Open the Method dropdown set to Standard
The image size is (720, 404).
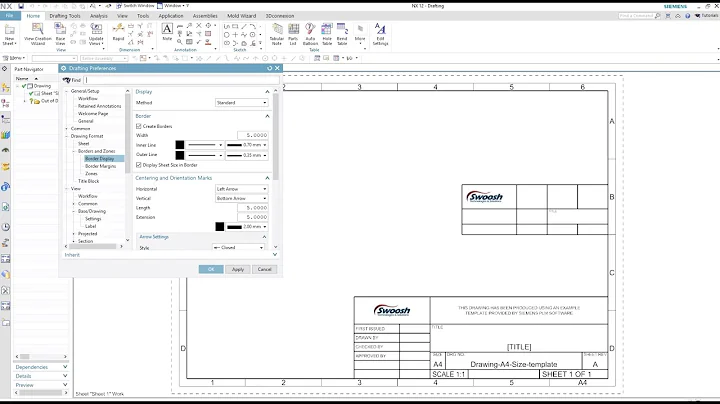click(x=242, y=103)
